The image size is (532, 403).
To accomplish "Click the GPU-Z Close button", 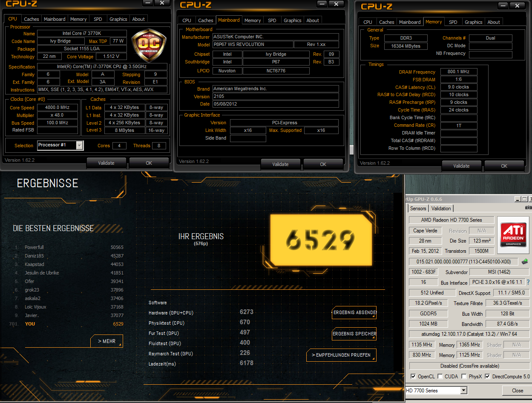I will click(x=518, y=391).
